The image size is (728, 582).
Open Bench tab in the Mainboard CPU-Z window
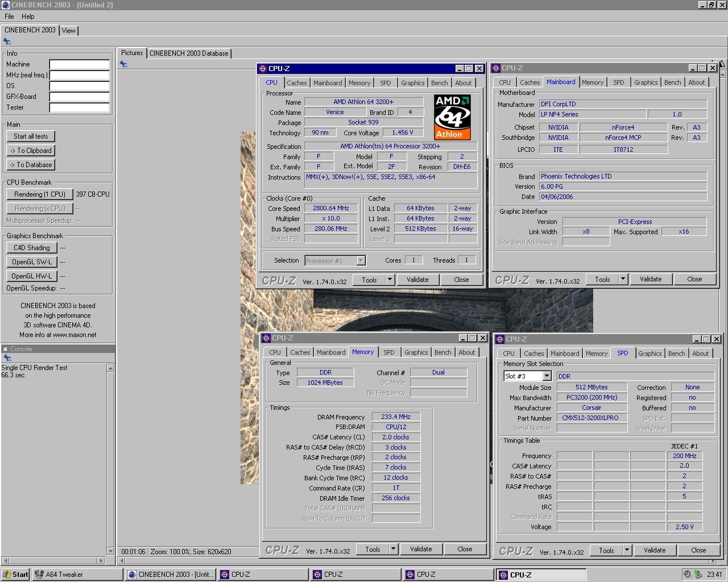673,82
